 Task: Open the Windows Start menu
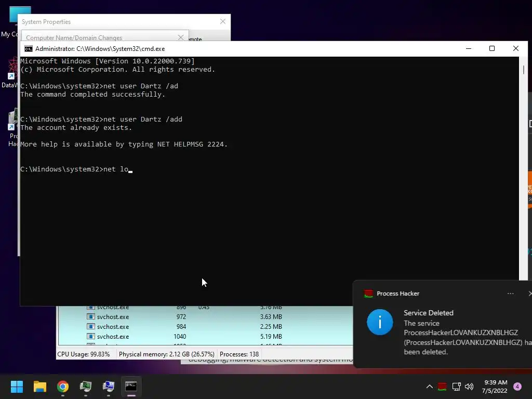pos(17,387)
